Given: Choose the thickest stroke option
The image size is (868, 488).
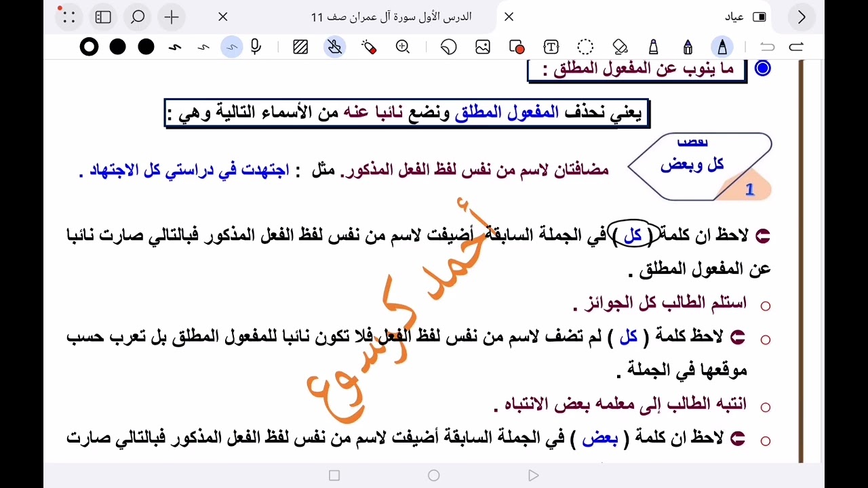Looking at the screenshot, I should [x=175, y=47].
